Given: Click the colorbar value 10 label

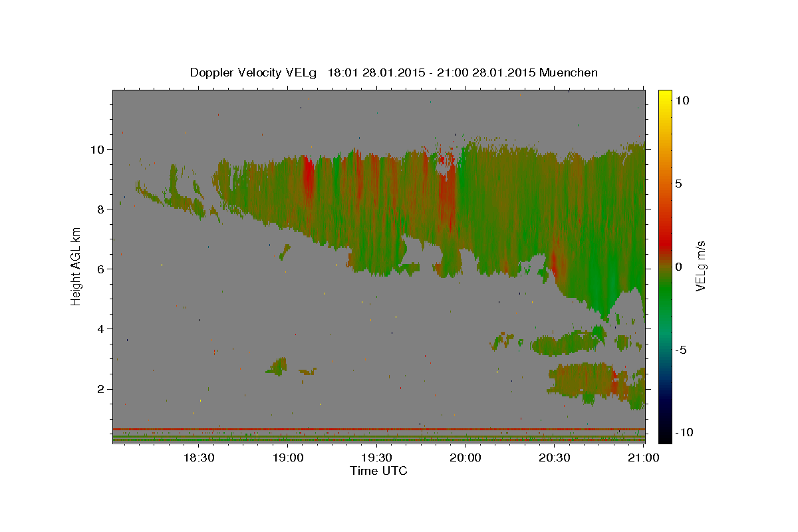Looking at the screenshot, I should 682,100.
